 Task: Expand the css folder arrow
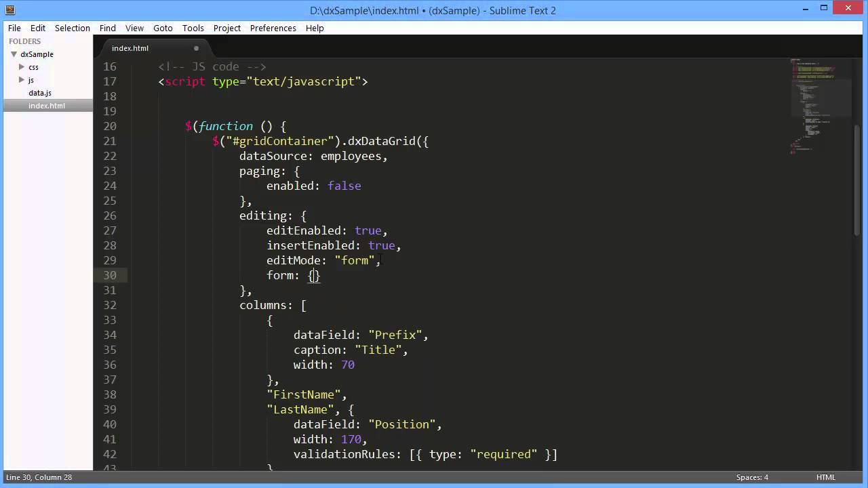(x=22, y=67)
